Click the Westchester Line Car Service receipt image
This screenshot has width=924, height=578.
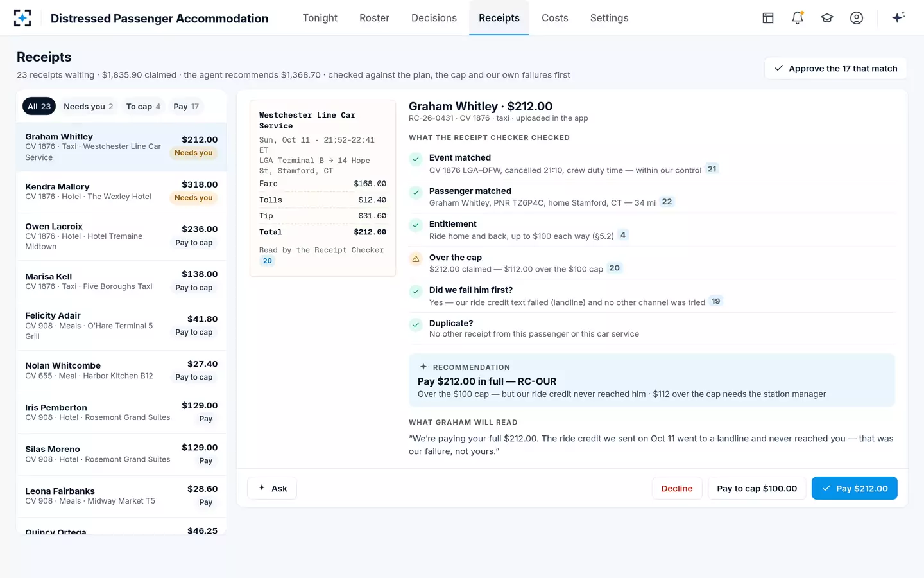[x=323, y=188]
